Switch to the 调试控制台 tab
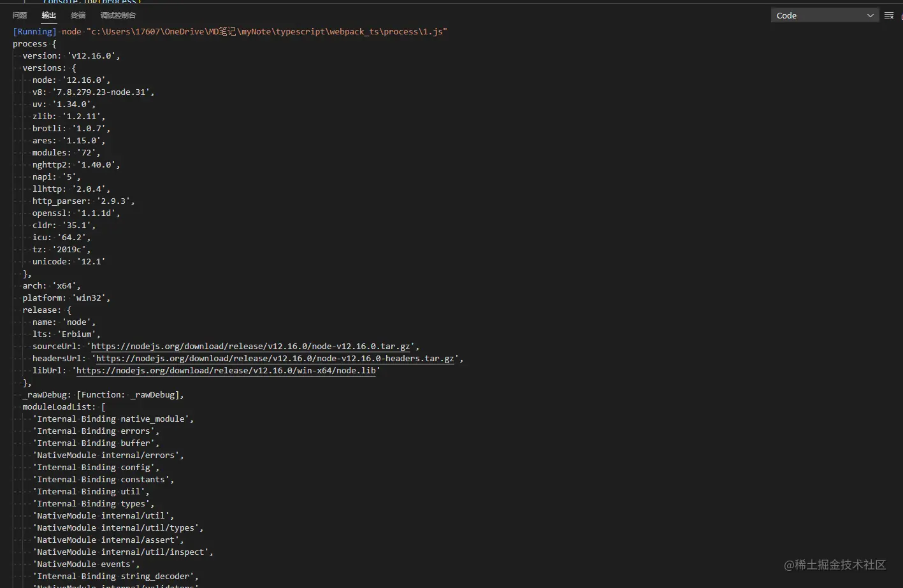 (x=118, y=15)
